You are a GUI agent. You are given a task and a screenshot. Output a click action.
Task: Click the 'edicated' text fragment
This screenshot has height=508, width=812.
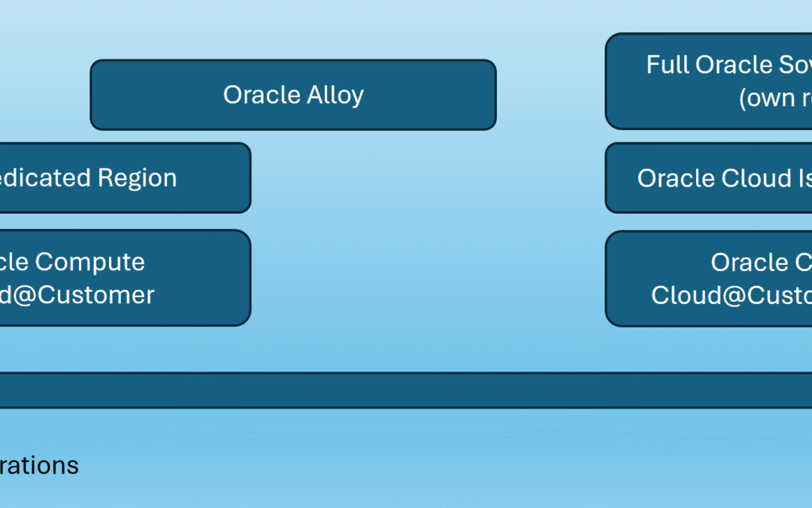(46, 178)
